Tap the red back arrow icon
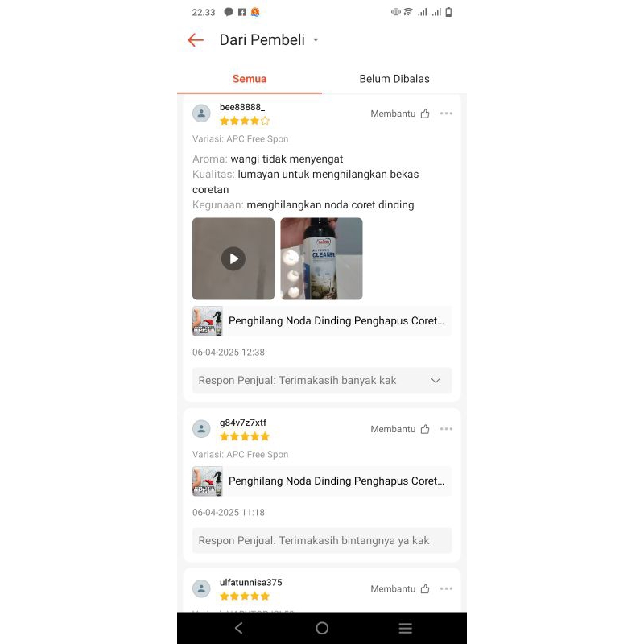 click(196, 39)
